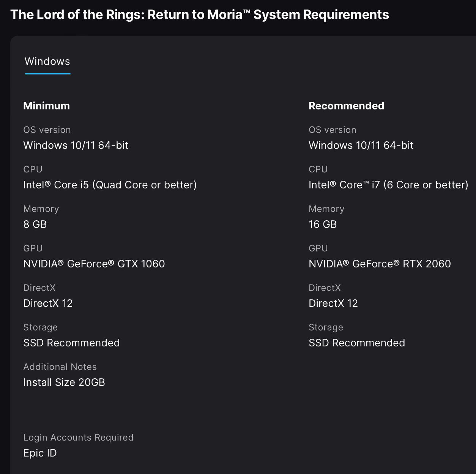Click the 8 GB memory value
This screenshot has width=476, height=474.
click(x=35, y=224)
